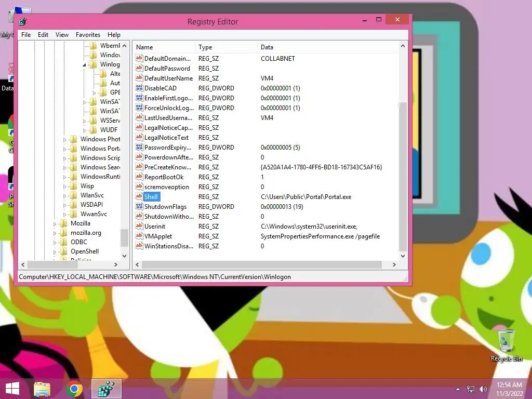
Task: Select the LegalNoticeCap value icon
Action: click(x=139, y=127)
